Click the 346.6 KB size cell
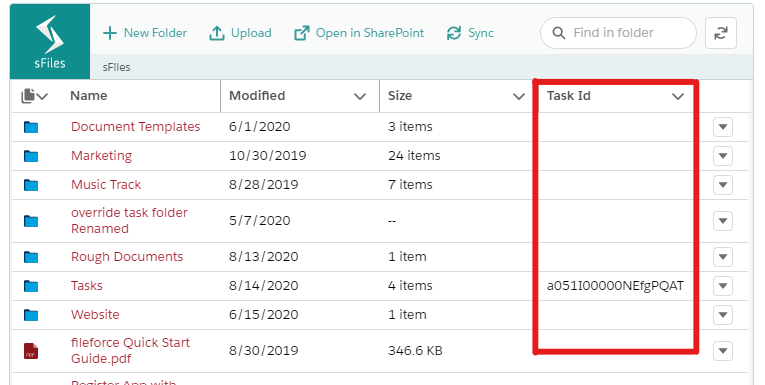This screenshot has height=385, width=765. click(x=415, y=350)
